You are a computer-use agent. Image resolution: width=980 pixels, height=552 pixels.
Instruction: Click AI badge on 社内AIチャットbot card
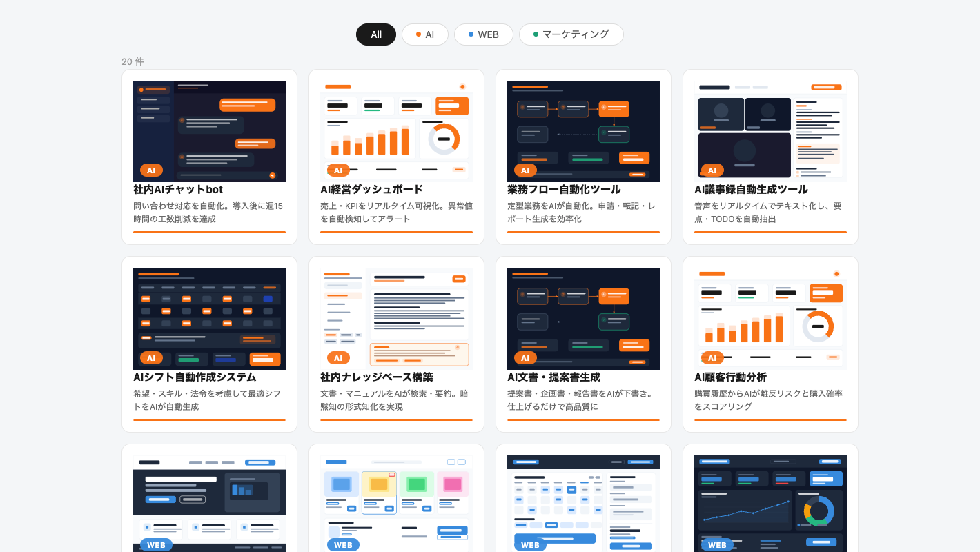click(x=151, y=170)
